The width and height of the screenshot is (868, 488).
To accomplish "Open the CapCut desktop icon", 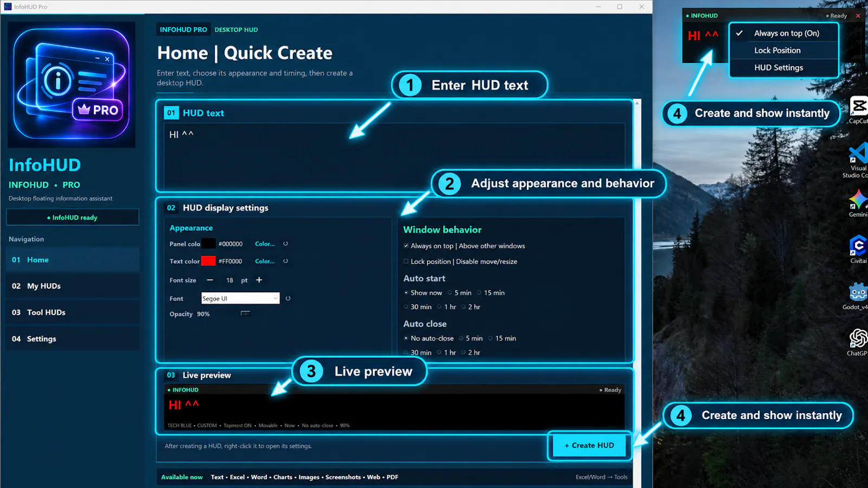I will point(858,110).
